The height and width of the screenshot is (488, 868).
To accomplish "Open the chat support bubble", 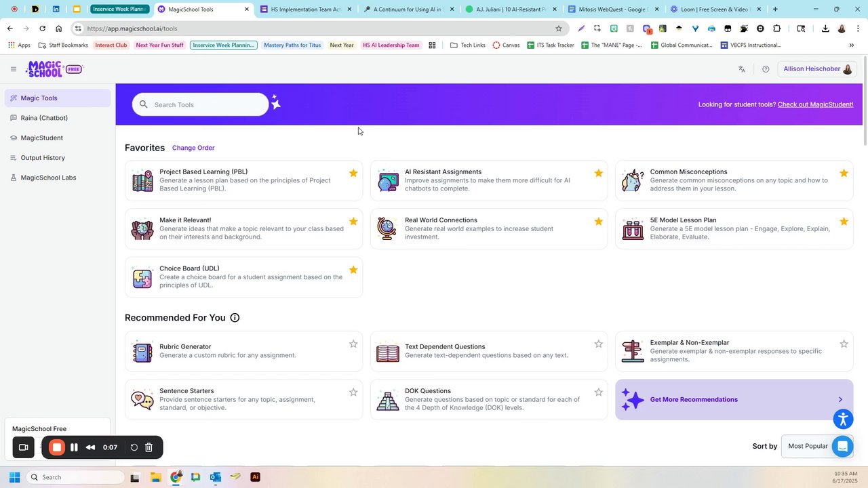I will [x=843, y=446].
